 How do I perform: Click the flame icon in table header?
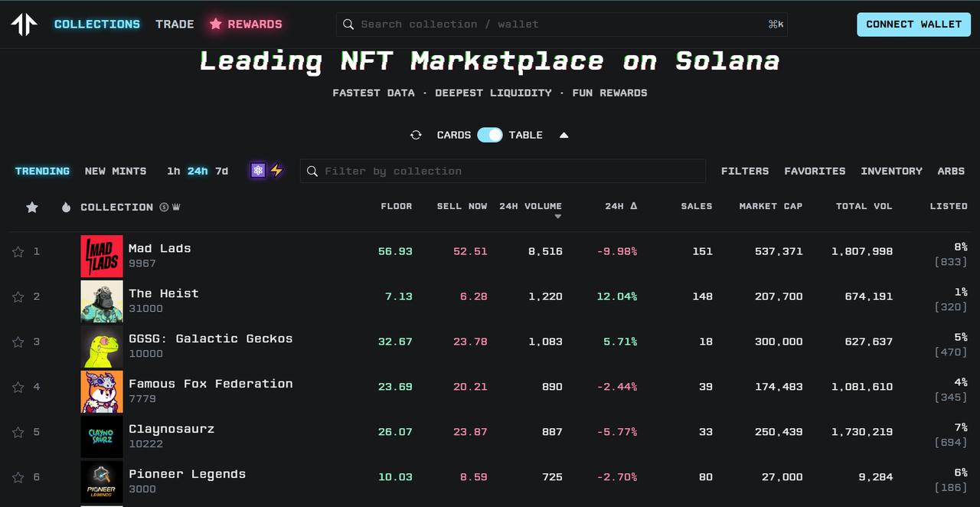pyautogui.click(x=66, y=208)
